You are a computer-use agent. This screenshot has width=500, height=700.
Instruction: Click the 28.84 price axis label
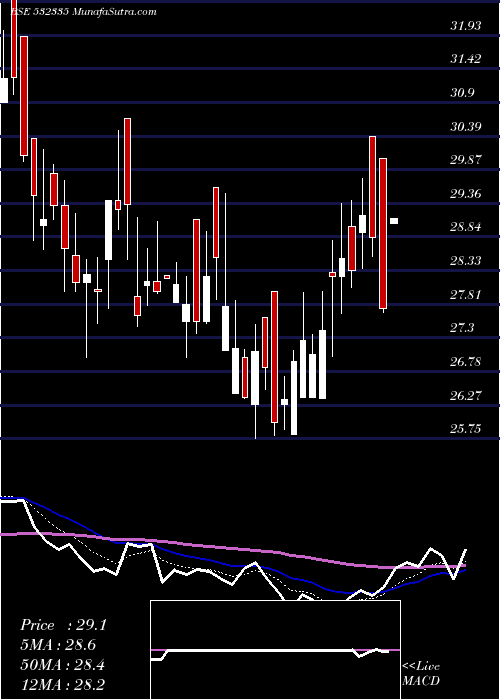click(x=466, y=227)
